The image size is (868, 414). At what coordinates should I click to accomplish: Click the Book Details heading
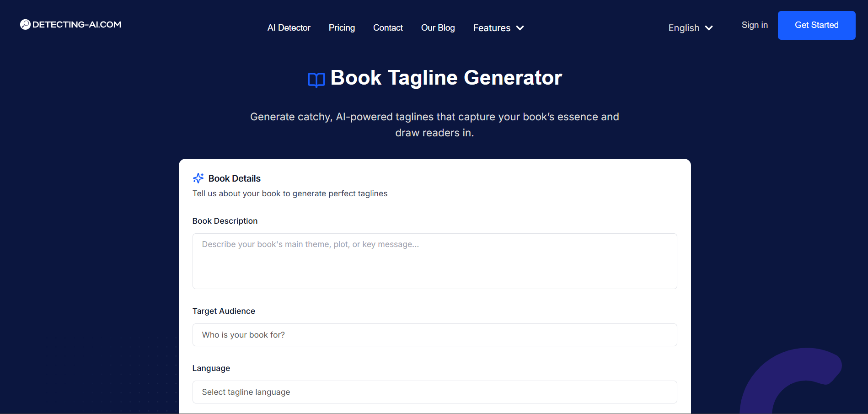pos(234,178)
